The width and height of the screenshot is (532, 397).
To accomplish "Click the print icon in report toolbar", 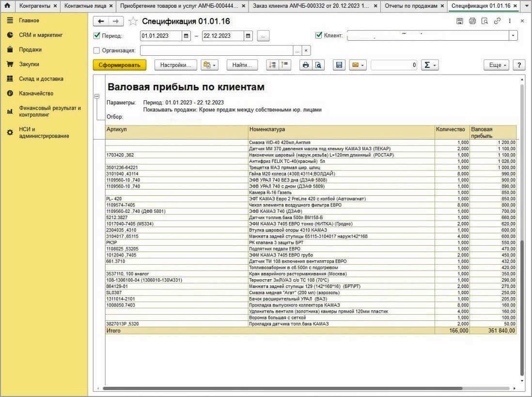I will [x=305, y=65].
